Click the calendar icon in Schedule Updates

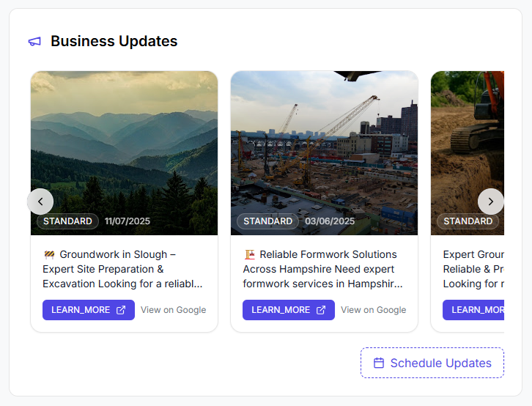click(379, 363)
